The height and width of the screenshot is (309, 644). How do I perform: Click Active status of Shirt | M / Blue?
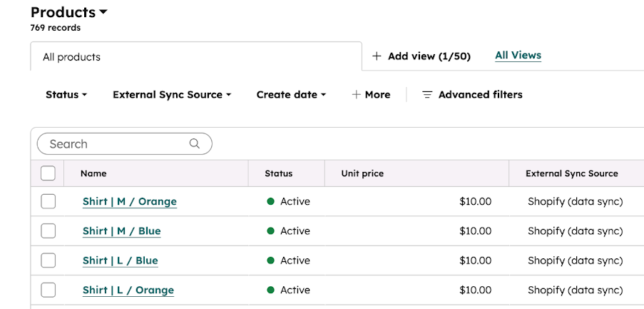click(288, 231)
